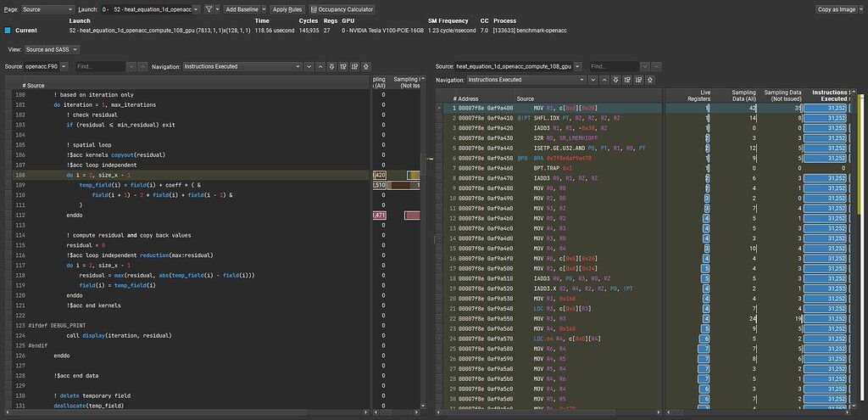Click the blue Current baseline color square

(7, 31)
